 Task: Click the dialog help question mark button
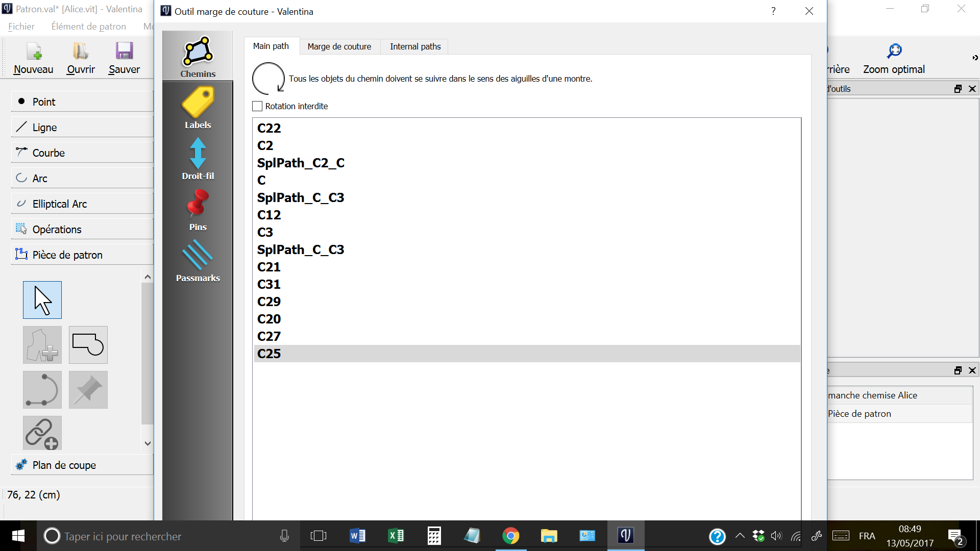(x=773, y=11)
